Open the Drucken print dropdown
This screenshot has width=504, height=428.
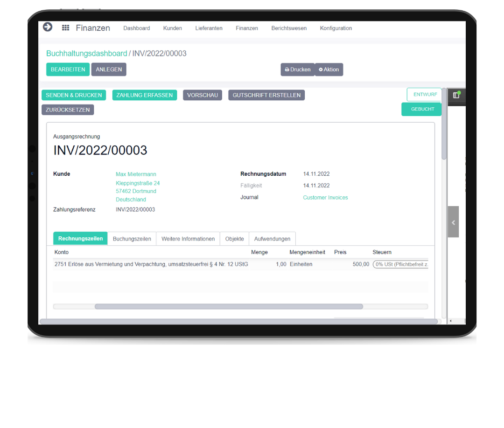297,69
